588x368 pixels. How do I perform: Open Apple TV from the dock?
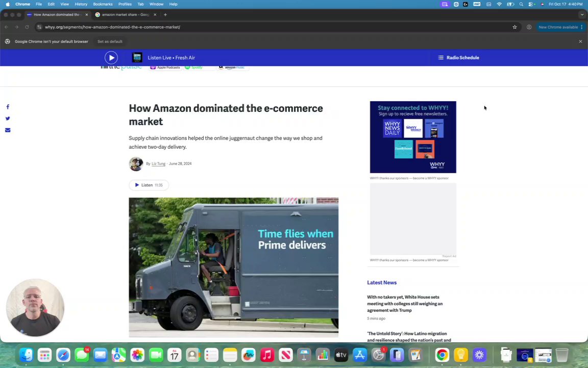pos(341,355)
